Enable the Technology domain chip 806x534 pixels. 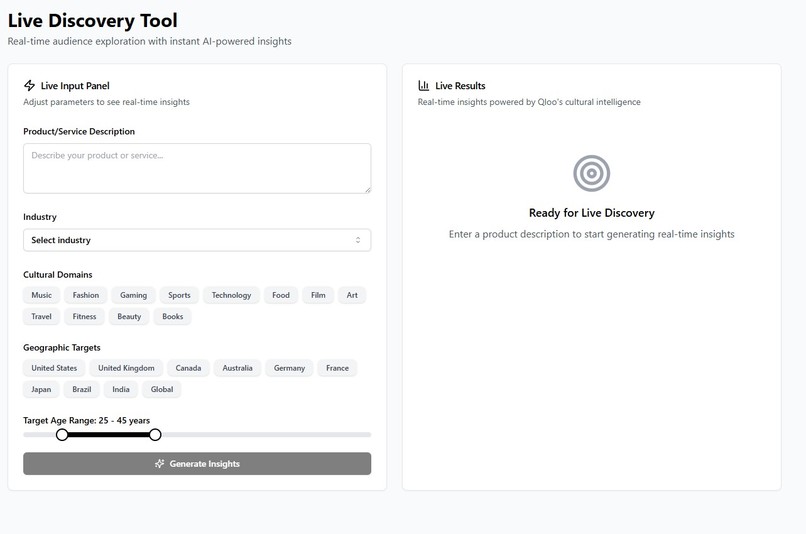231,295
